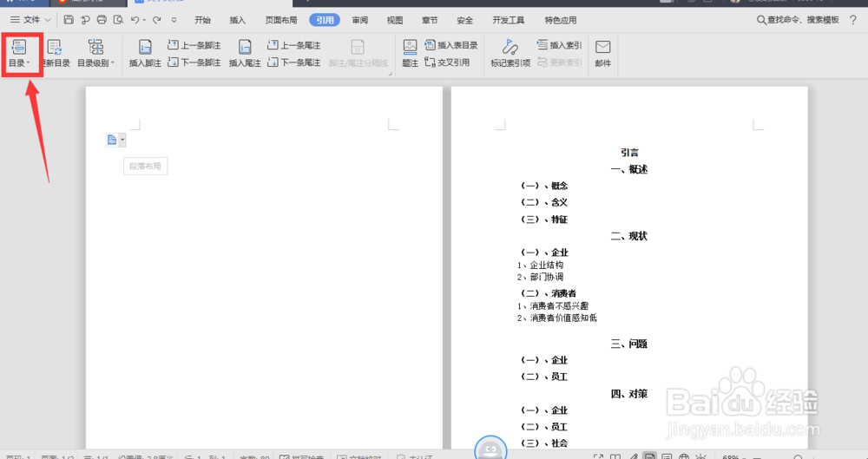
Task: Go to 上一条脚注 previous footnote
Action: click(194, 45)
